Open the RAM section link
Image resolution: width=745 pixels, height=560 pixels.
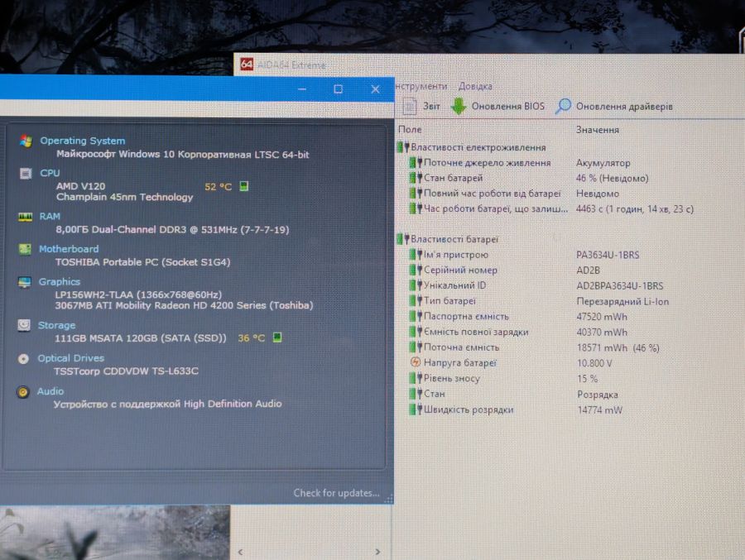tap(50, 216)
